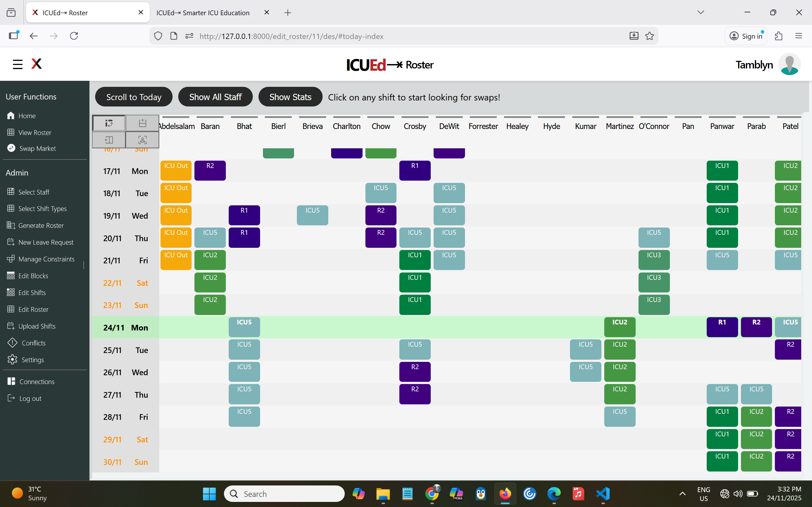Switch to Smarter ICU Education tab

(x=203, y=13)
